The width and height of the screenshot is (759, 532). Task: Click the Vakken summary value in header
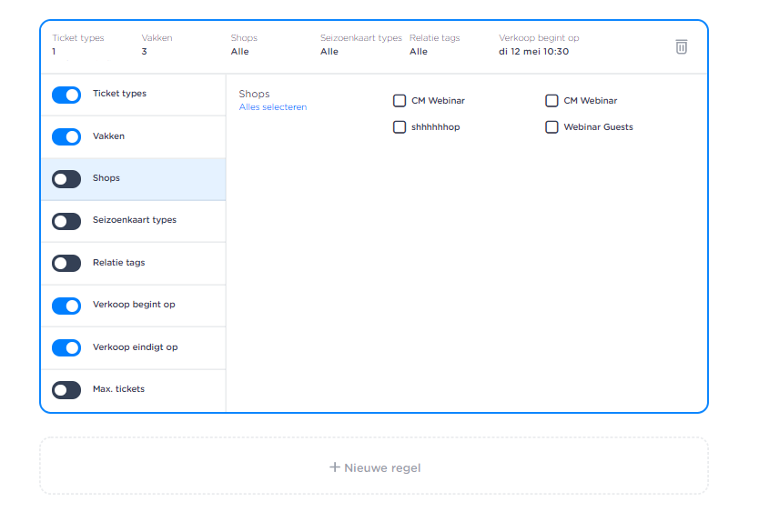pos(144,52)
